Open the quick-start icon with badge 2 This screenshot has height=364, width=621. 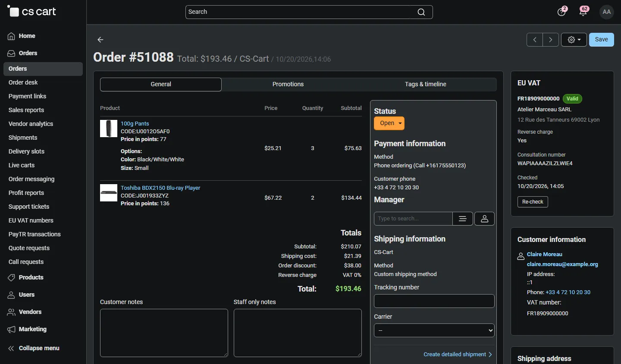click(561, 12)
